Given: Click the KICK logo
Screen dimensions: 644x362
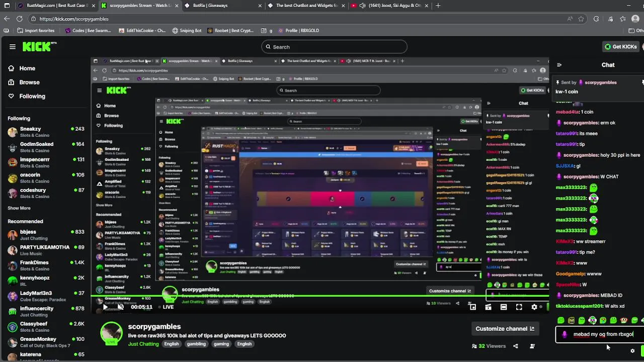Looking at the screenshot, I should 40,46.
